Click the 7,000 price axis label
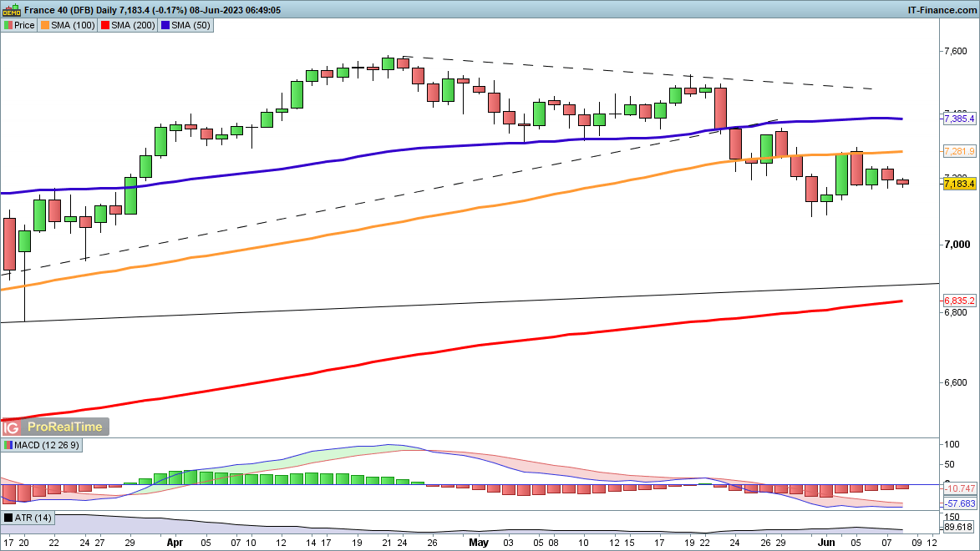The image size is (980, 551). pos(957,245)
